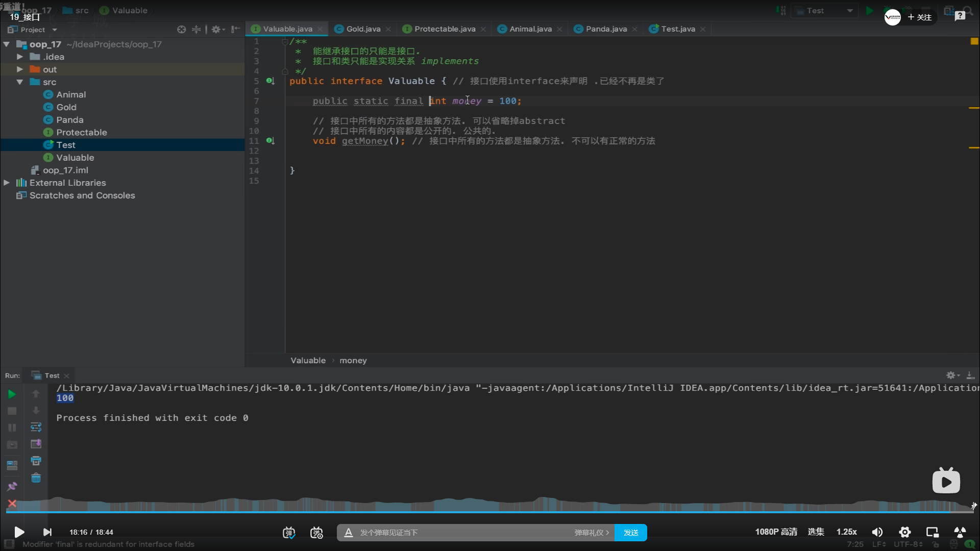The height and width of the screenshot is (551, 980).
Task: Click the green Rerun button in Run panel
Action: [x=12, y=394]
